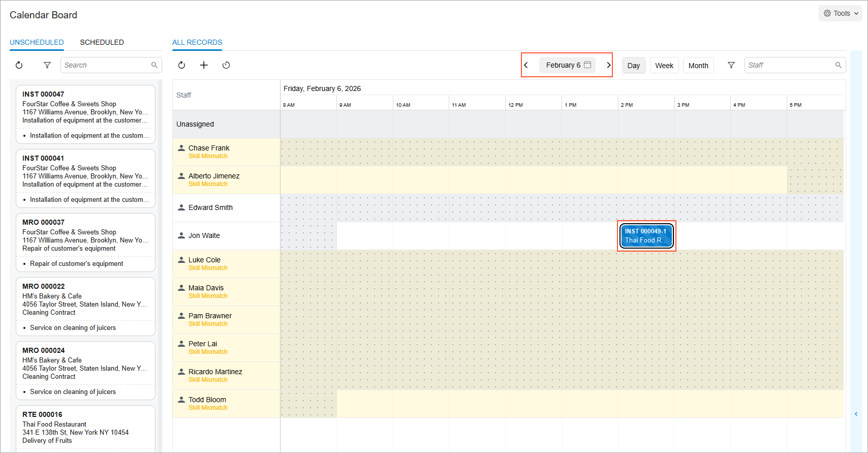Click the Chase Frank person icon
Screen dimensions: 868x453
tap(181, 148)
